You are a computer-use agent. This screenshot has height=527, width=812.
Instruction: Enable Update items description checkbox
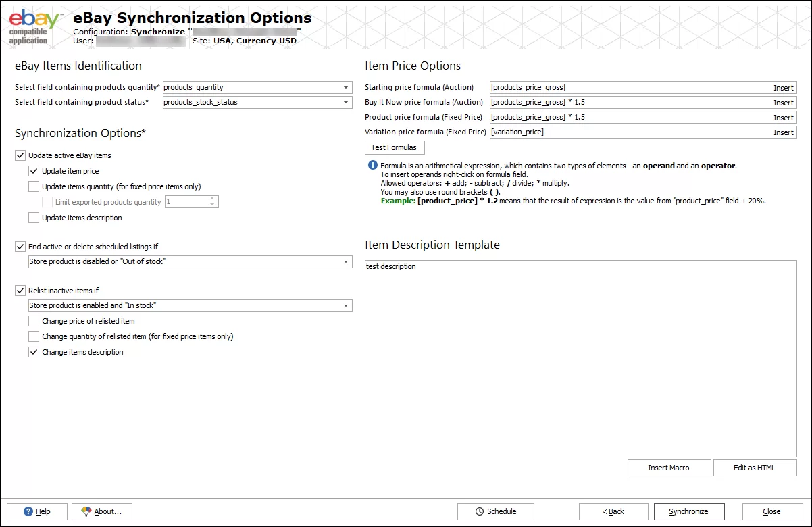[34, 218]
